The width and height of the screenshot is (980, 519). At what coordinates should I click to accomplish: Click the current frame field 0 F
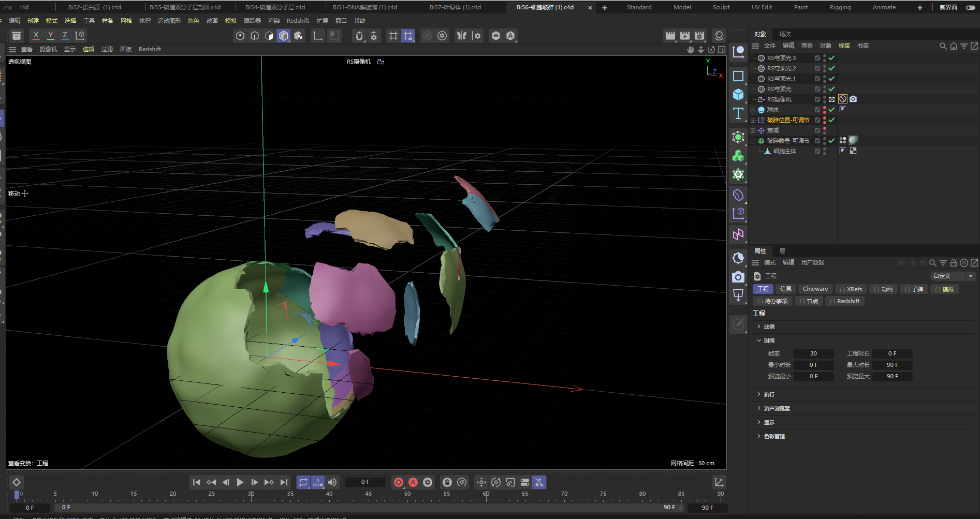click(365, 482)
